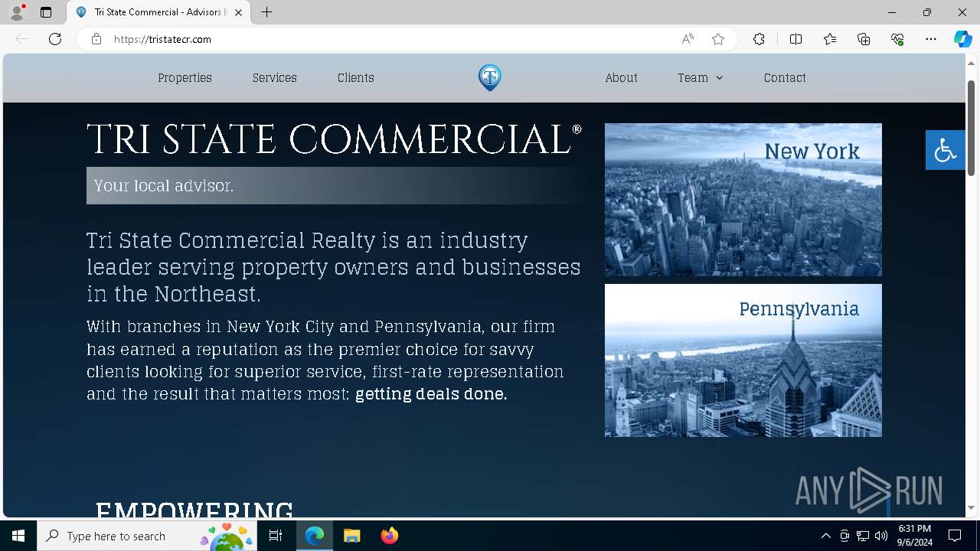Open the volume tray icon

tap(881, 536)
